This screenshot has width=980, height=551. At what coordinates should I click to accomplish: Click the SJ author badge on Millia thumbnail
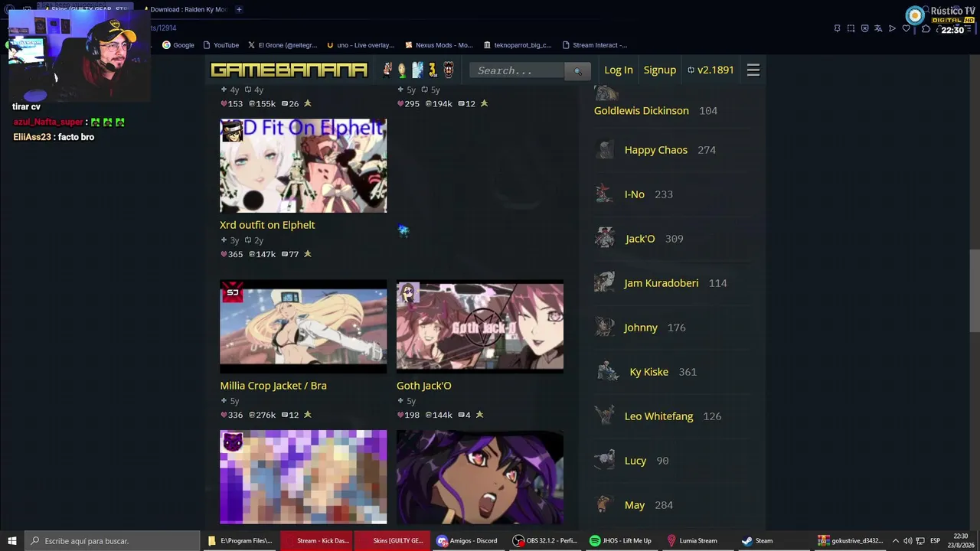point(232,292)
